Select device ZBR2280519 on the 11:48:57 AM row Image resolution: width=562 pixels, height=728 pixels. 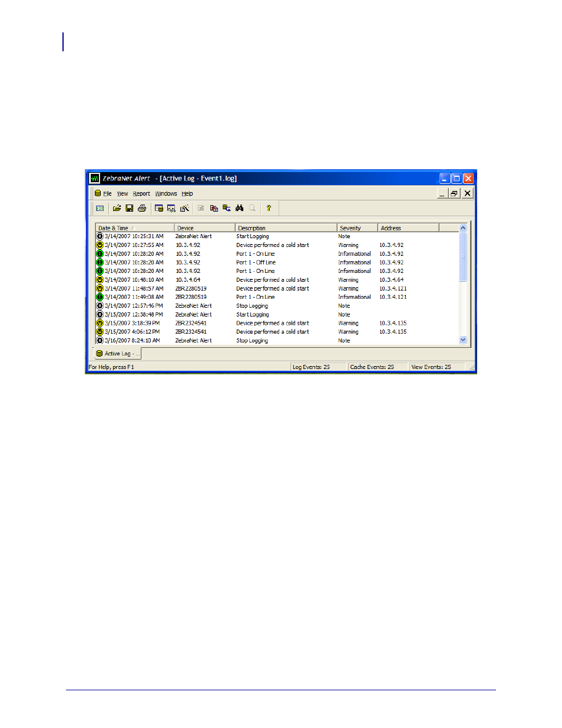click(191, 289)
